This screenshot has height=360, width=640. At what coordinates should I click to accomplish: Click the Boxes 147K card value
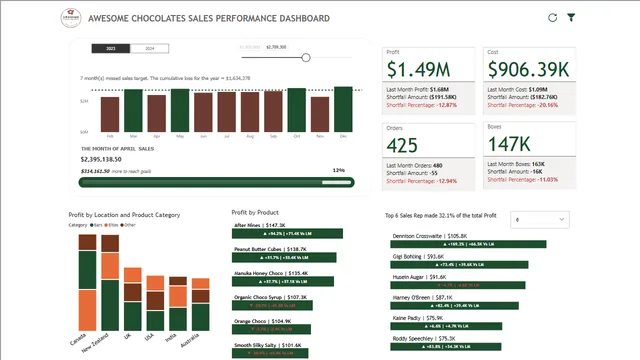tap(509, 144)
